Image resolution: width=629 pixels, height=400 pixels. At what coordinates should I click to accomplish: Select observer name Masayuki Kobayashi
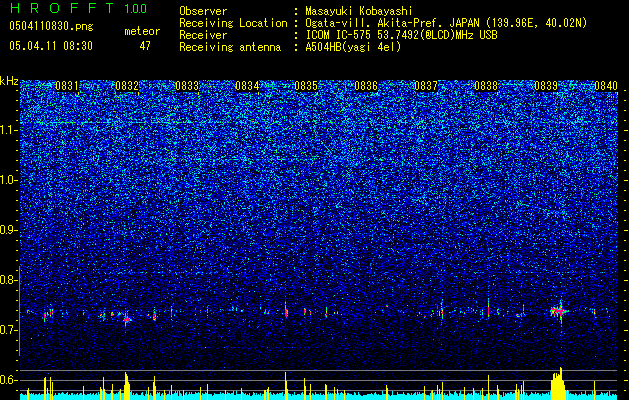[359, 11]
